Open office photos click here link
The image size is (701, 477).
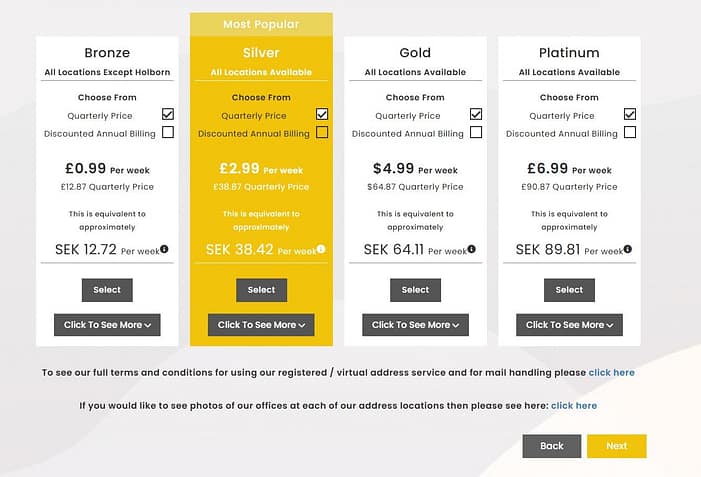tap(574, 405)
